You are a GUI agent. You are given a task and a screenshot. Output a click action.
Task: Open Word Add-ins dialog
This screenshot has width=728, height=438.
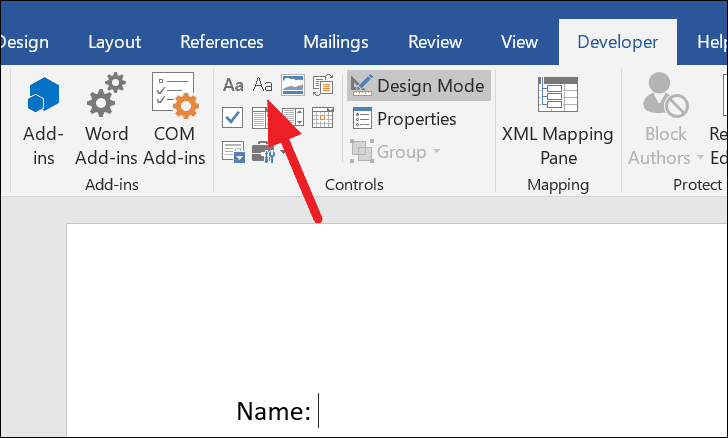[106, 120]
